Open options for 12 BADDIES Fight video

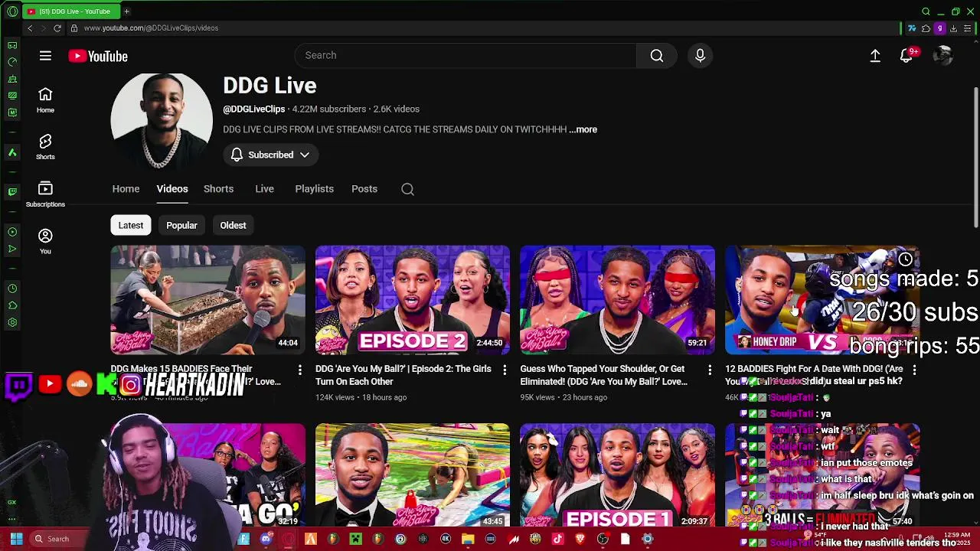914,370
